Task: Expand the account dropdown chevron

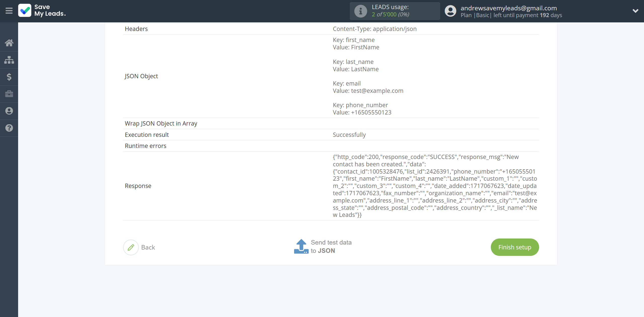Action: point(635,11)
